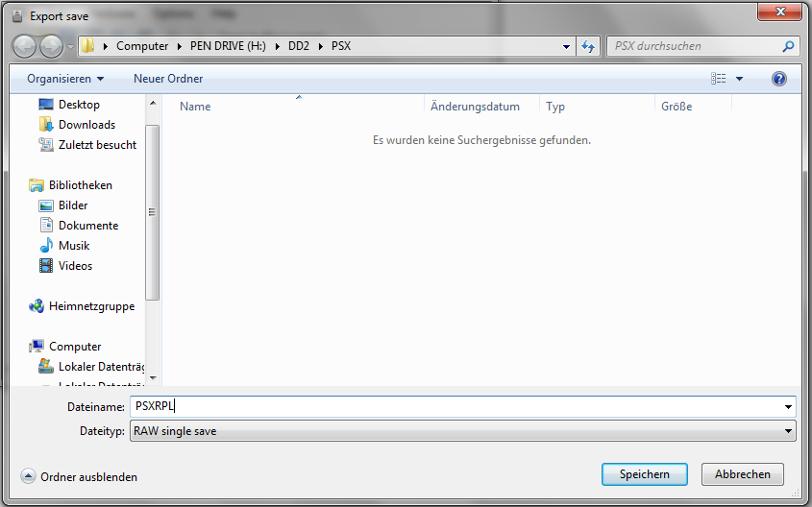Open the help question mark icon
This screenshot has height=507, width=812.
coord(779,79)
